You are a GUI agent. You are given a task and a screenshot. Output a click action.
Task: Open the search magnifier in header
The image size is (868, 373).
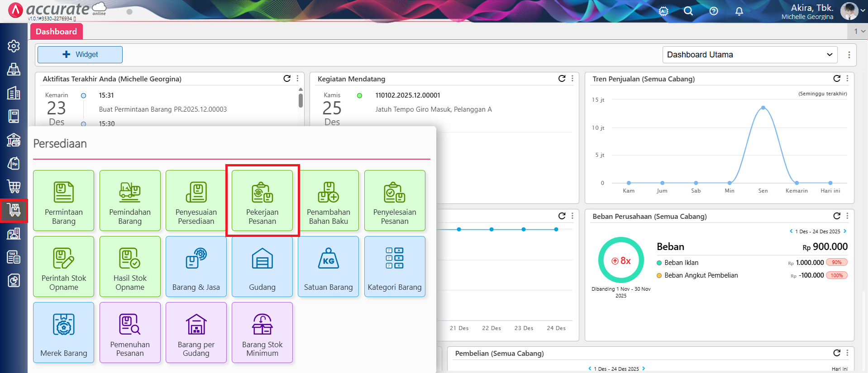click(688, 11)
